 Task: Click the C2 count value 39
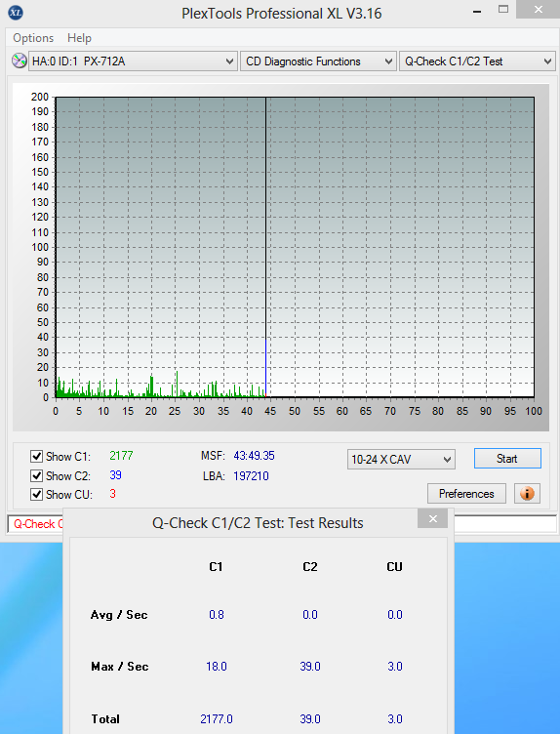pos(115,475)
